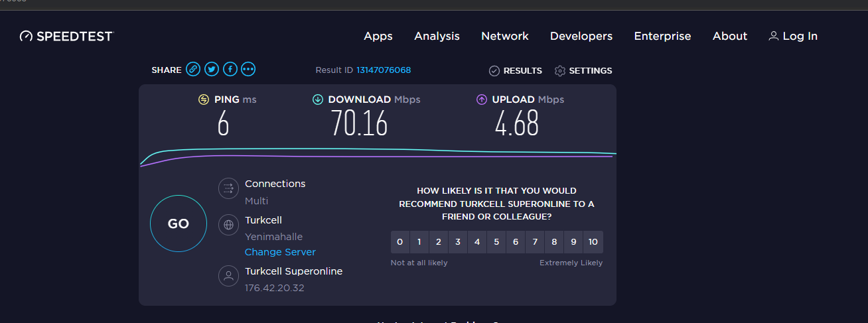Open the Network menu item
The image size is (868, 323).
coord(505,36)
